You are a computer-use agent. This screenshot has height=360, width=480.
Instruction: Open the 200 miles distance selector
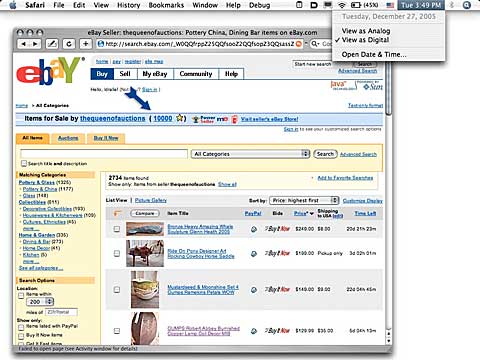click(40, 302)
